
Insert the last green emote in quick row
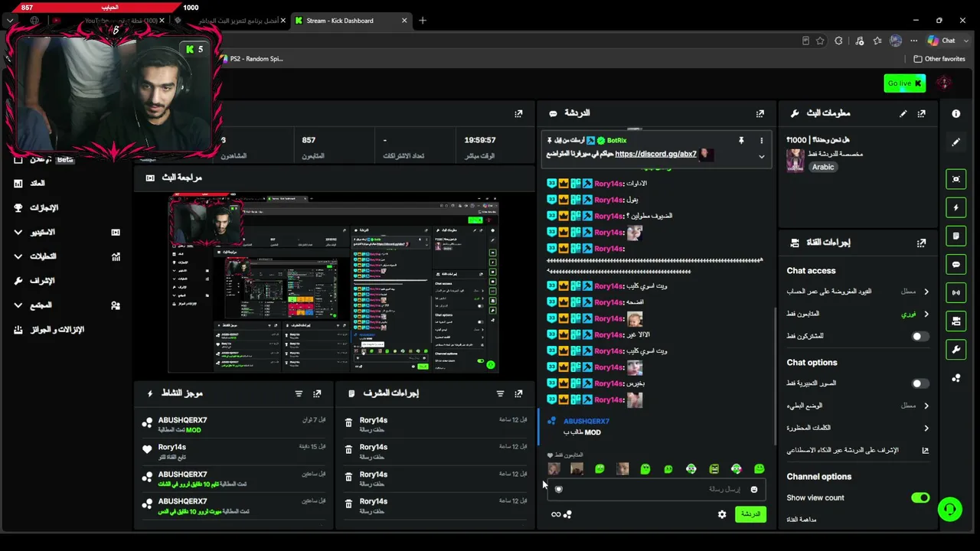[759, 469]
